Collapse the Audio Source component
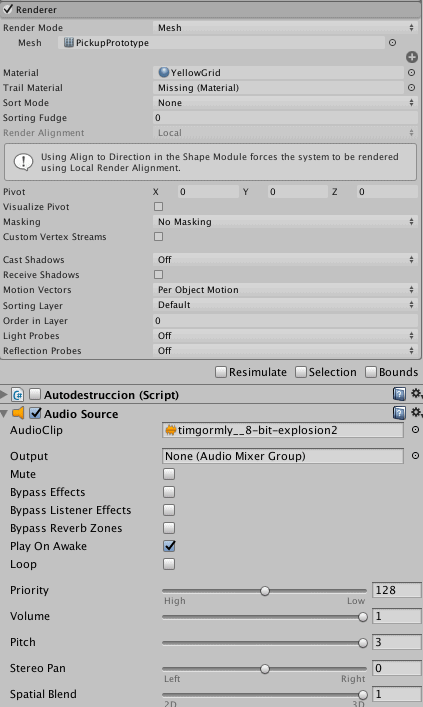423x707 pixels. (x=4, y=413)
